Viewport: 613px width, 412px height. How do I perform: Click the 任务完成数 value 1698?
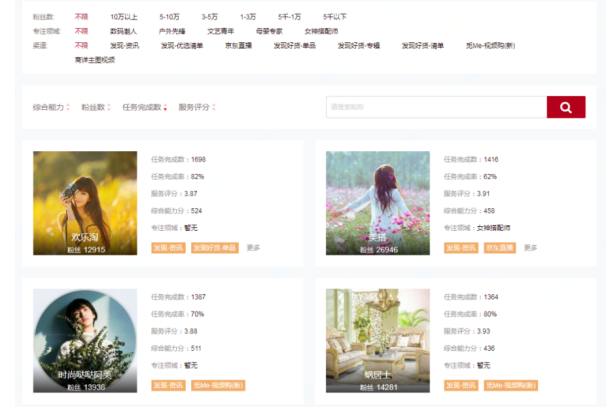coord(198,159)
